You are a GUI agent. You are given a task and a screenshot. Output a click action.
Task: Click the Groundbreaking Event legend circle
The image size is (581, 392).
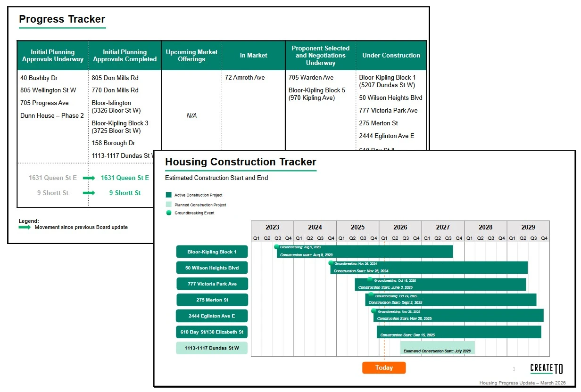168,213
